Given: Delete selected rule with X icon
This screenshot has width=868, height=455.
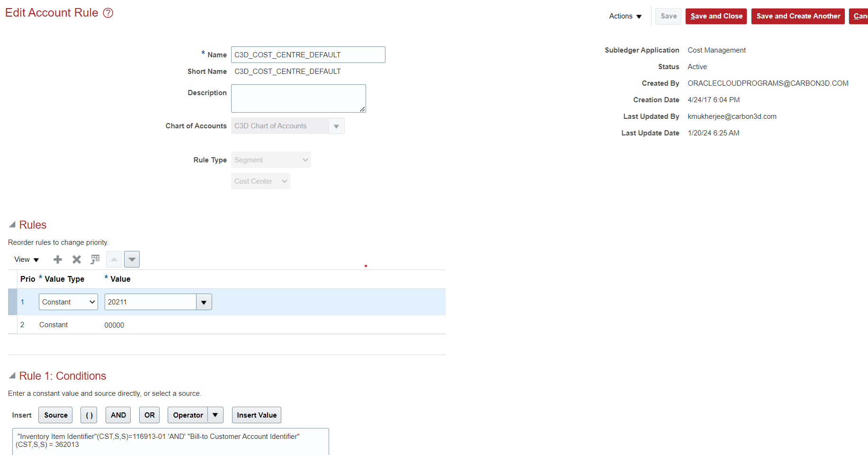Looking at the screenshot, I should pyautogui.click(x=77, y=259).
